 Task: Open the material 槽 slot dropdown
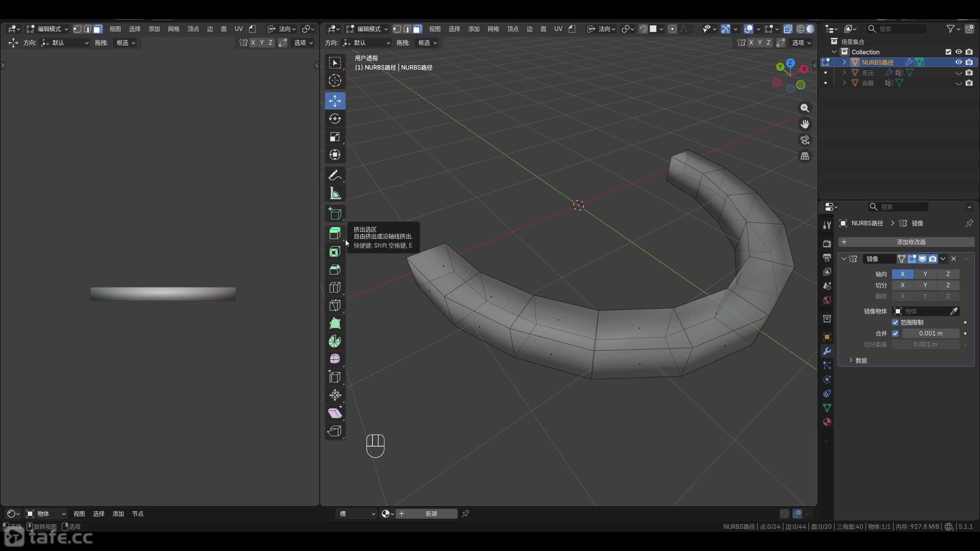pos(356,514)
